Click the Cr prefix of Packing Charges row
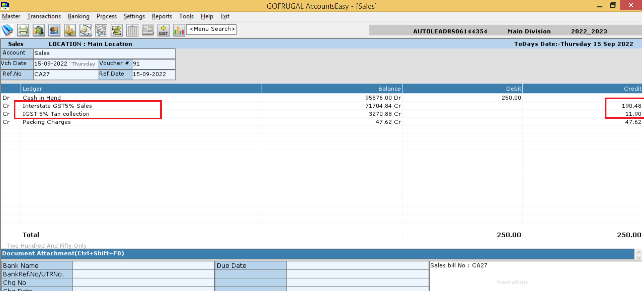 click(x=6, y=122)
